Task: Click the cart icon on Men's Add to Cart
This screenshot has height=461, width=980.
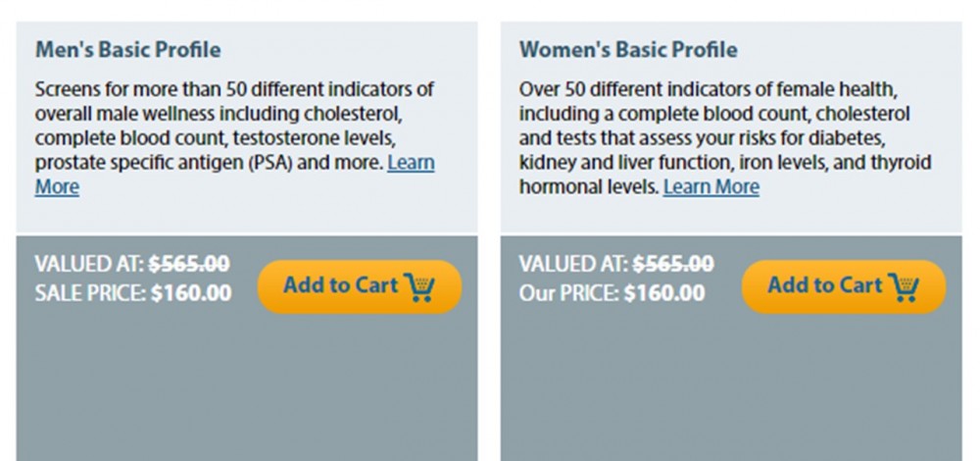Action: point(419,287)
